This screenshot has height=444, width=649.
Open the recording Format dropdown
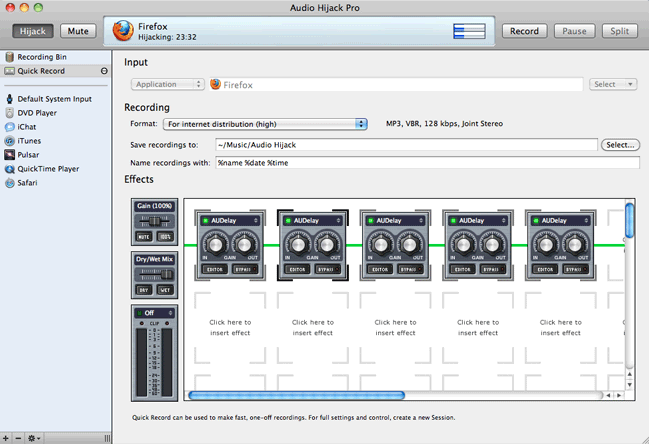pyautogui.click(x=265, y=124)
